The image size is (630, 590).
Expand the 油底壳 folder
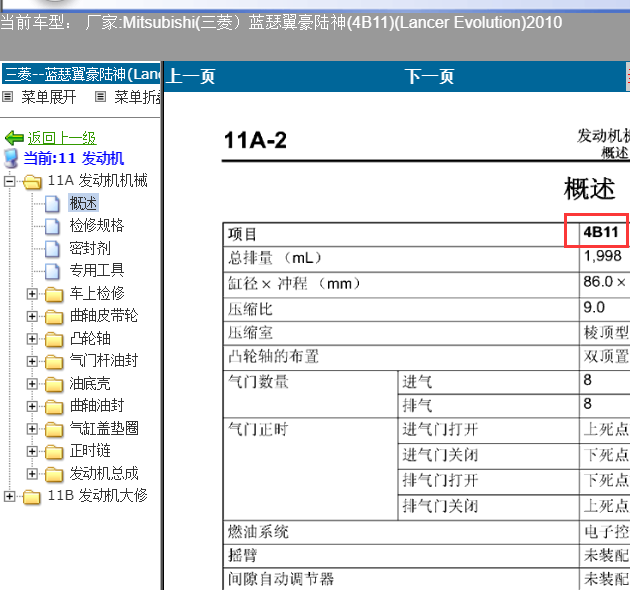[32, 384]
